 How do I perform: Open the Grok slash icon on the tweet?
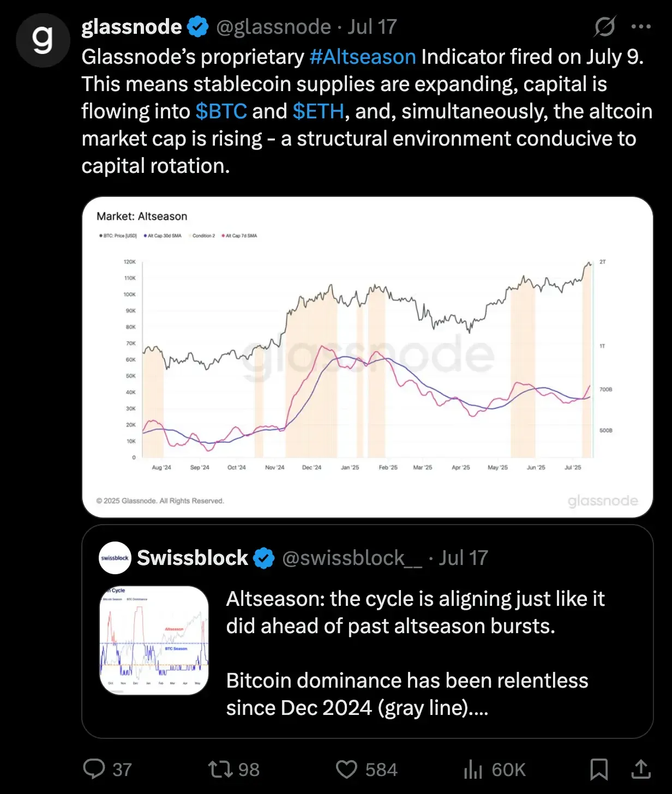604,26
